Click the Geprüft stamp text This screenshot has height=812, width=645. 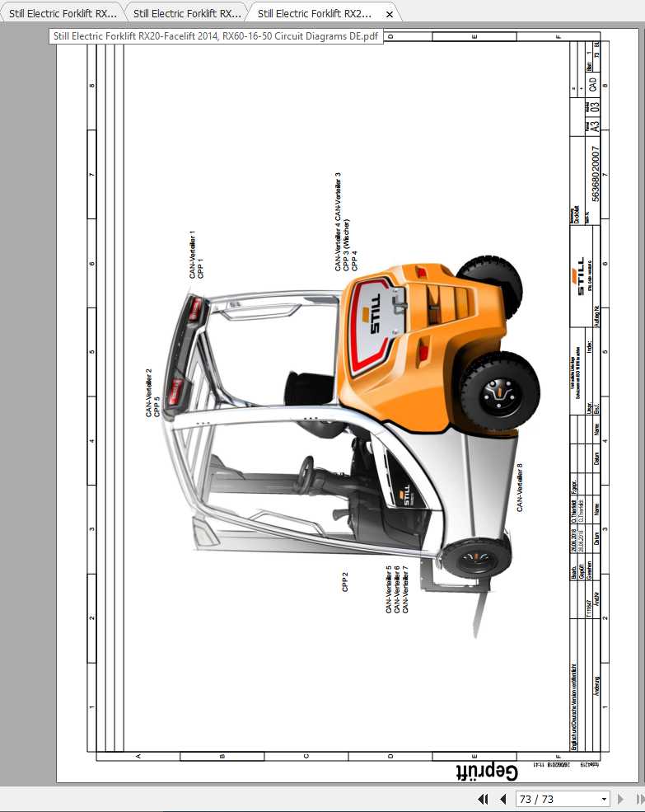coord(487,772)
